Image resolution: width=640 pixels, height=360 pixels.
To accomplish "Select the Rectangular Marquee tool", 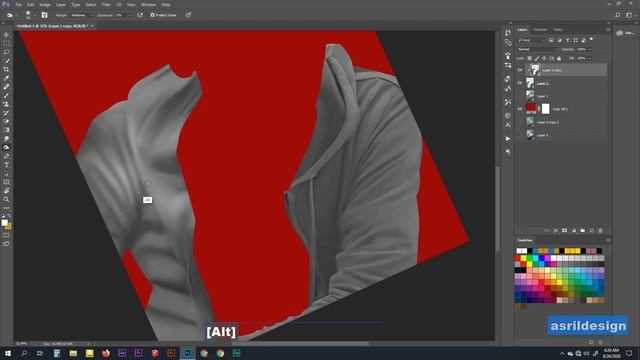I will [6, 43].
